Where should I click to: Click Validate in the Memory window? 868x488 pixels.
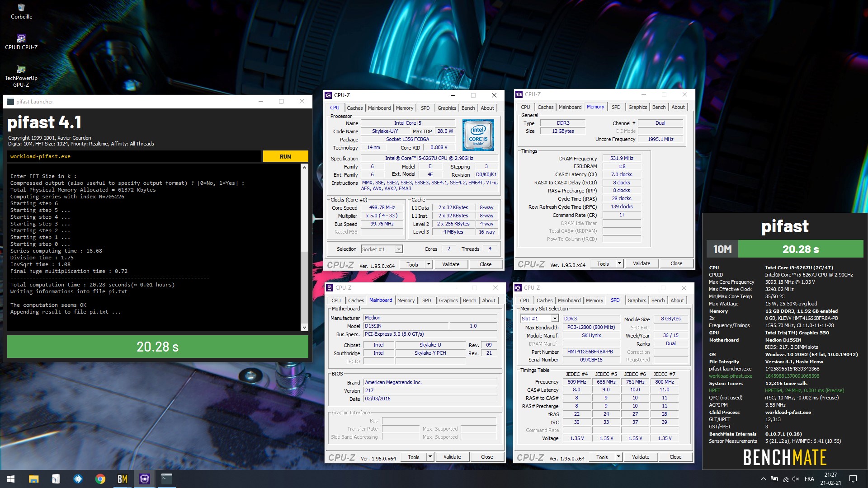click(x=642, y=263)
